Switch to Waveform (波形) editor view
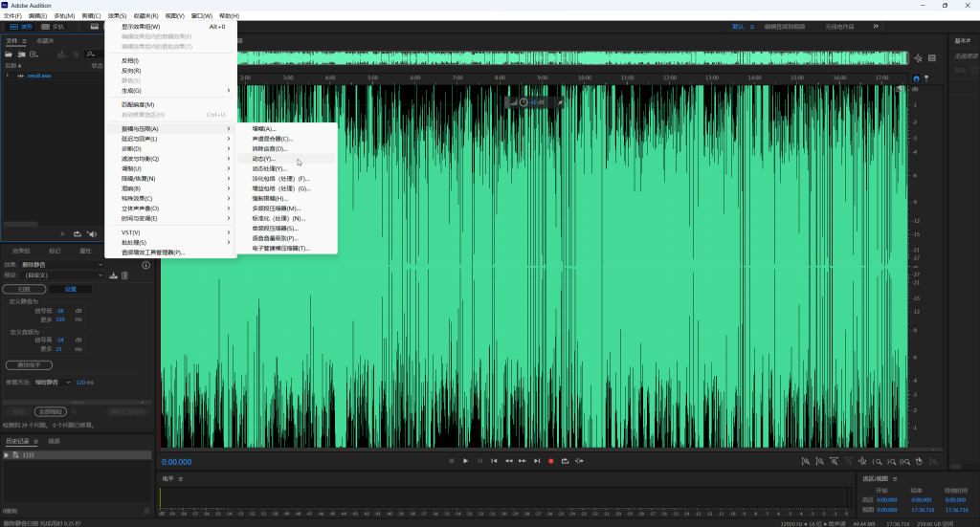This screenshot has width=980, height=527. 21,27
